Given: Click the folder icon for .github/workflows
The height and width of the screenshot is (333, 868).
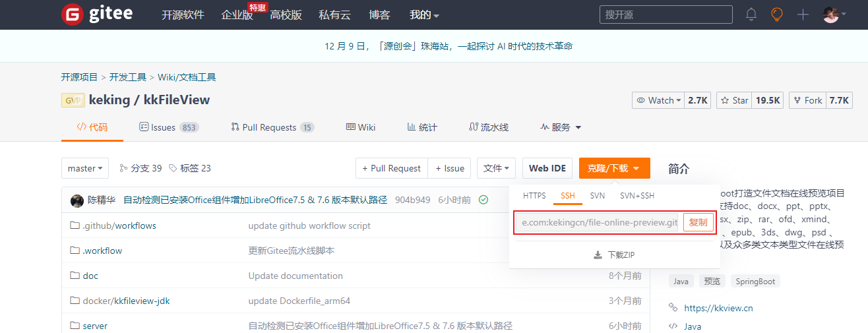Looking at the screenshot, I should point(75,226).
